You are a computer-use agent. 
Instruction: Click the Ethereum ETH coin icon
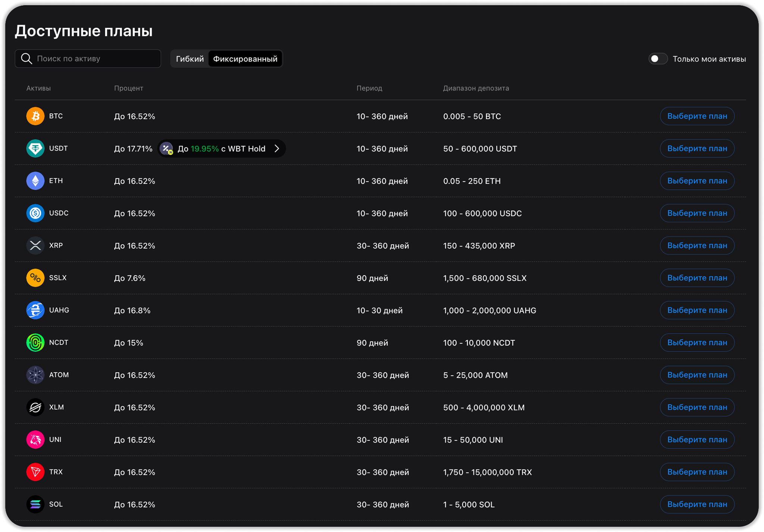tap(35, 181)
